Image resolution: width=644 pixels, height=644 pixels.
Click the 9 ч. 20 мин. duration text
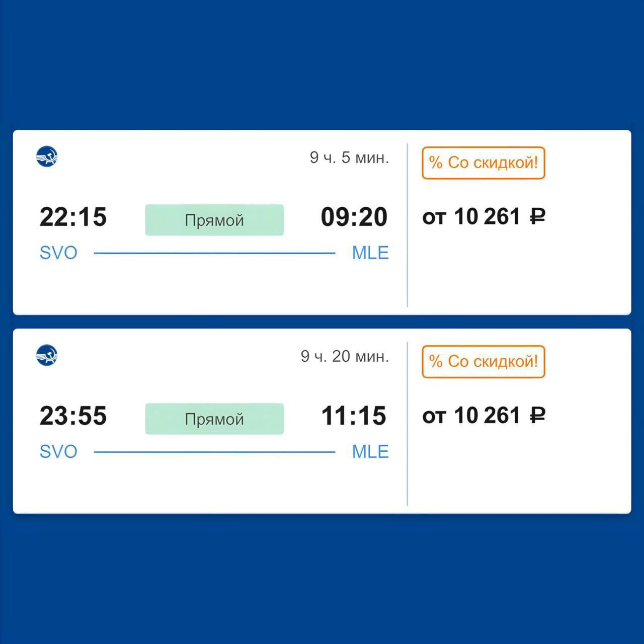coord(345,356)
